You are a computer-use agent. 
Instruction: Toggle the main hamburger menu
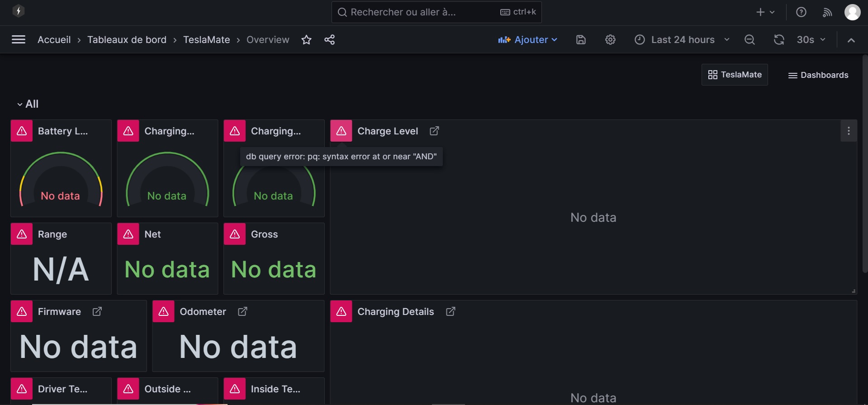19,40
